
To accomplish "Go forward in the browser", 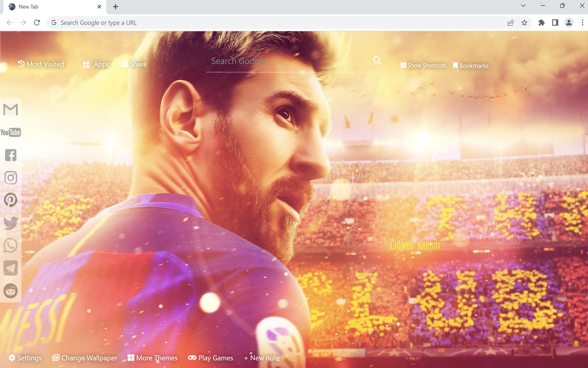I will point(23,23).
